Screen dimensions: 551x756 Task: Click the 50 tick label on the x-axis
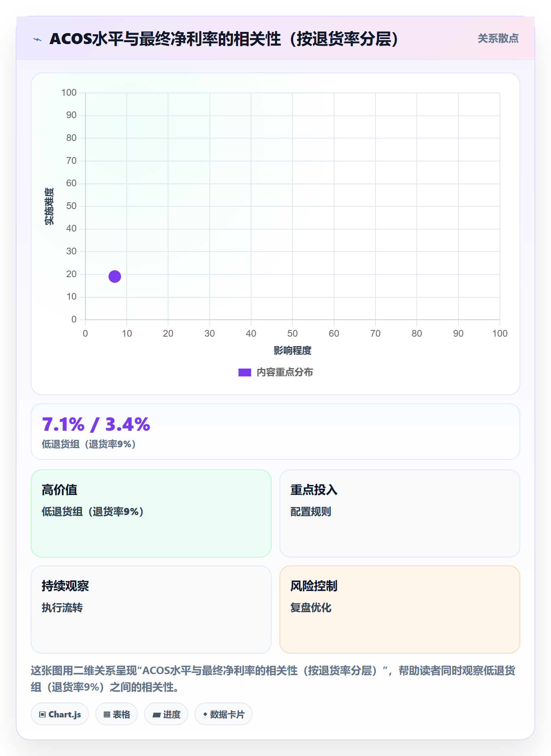click(x=292, y=334)
